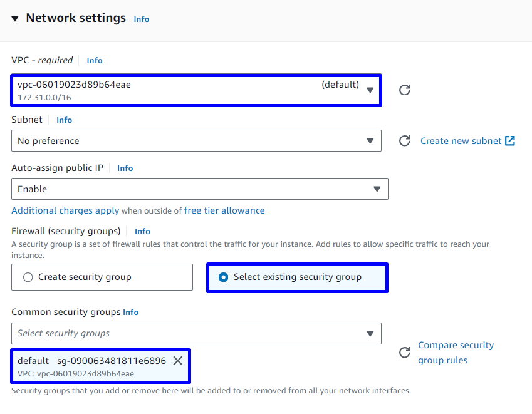Choose Select existing security group option

tap(224, 277)
